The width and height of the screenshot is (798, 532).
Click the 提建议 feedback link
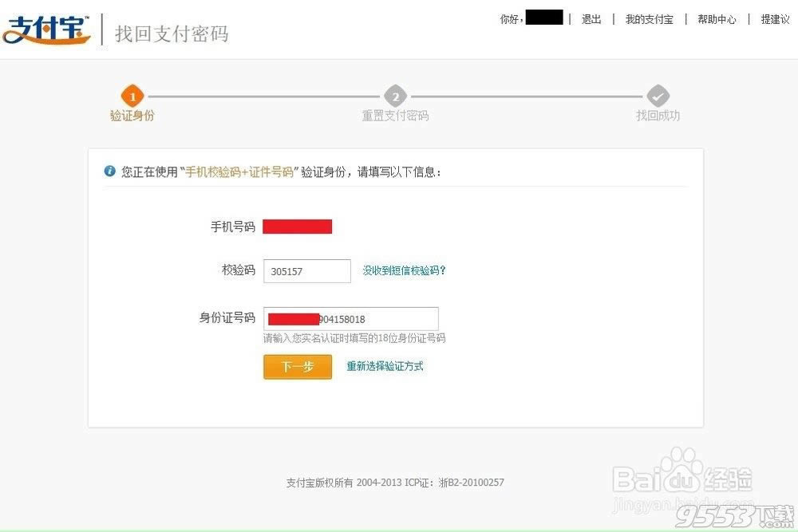click(x=775, y=19)
